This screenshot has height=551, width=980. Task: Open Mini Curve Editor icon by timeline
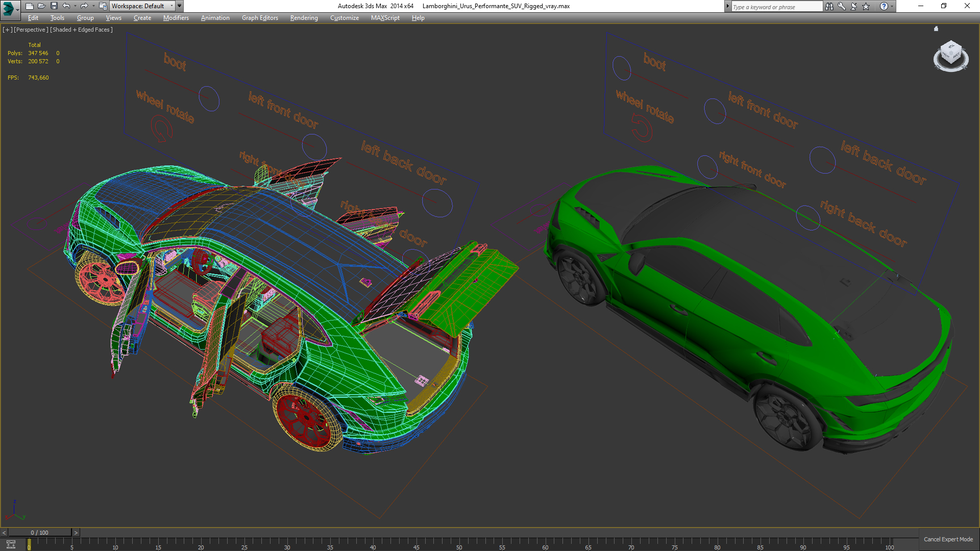(x=11, y=544)
